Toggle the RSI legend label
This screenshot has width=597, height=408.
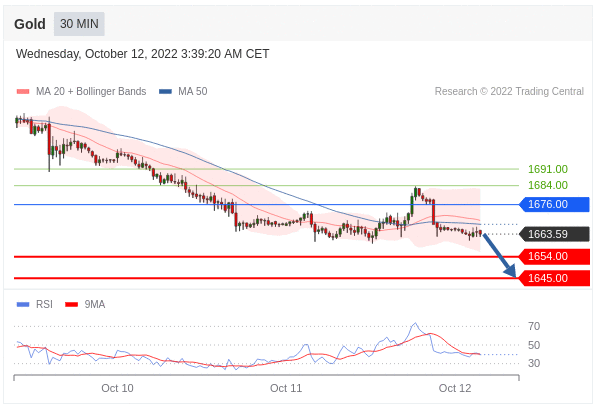coord(44,304)
